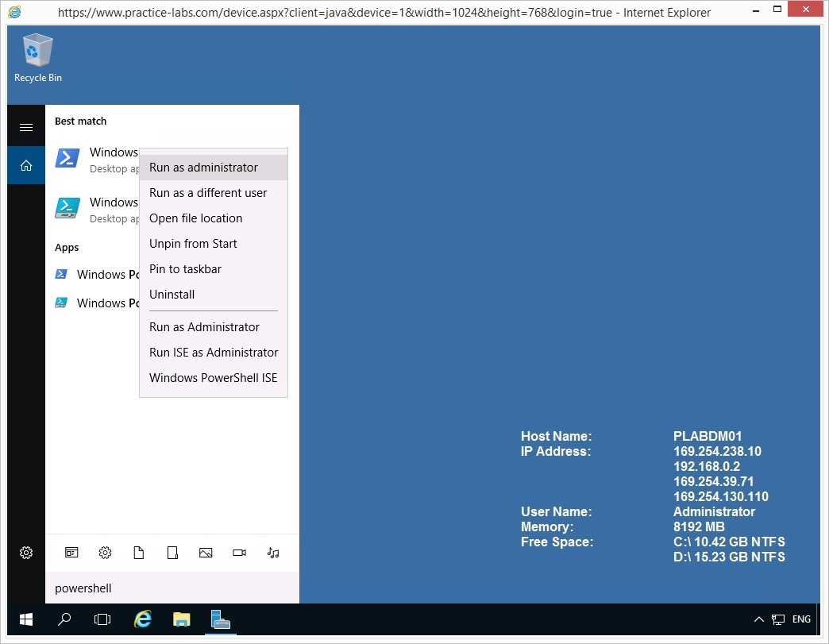This screenshot has height=644, width=829.
Task: Open the ENG input language selector
Action: tap(800, 619)
